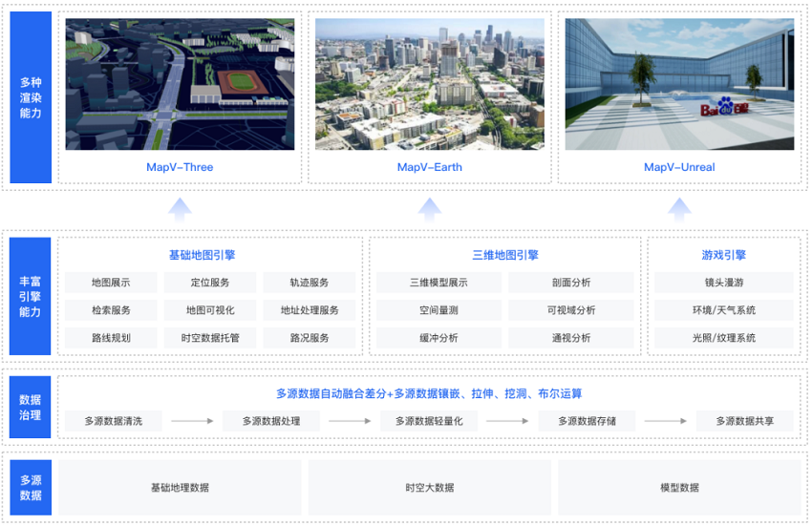Select the 光照/纹理系统 cell
Image resolution: width=812 pixels, height=526 pixels.
723,338
